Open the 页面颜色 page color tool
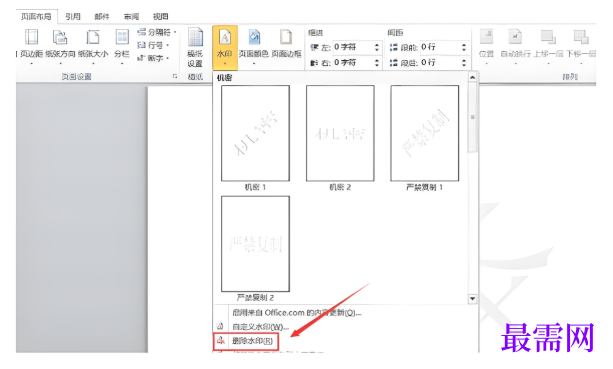 pyautogui.click(x=254, y=46)
